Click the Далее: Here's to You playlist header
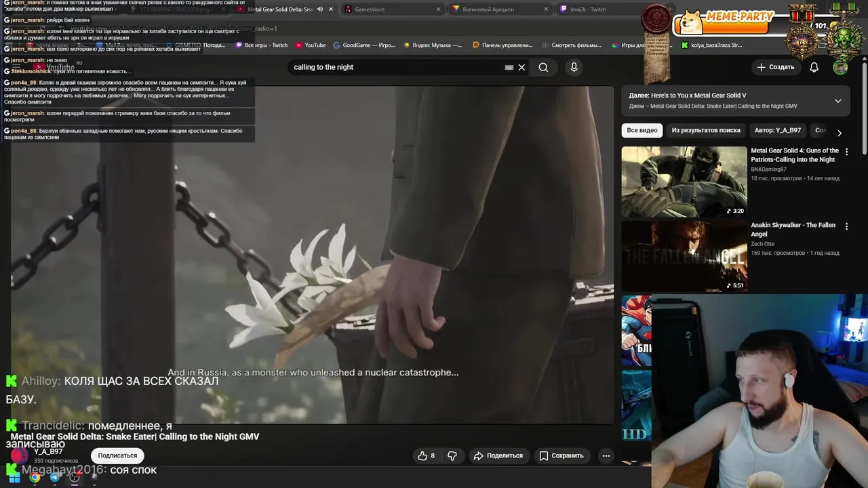 pyautogui.click(x=736, y=100)
